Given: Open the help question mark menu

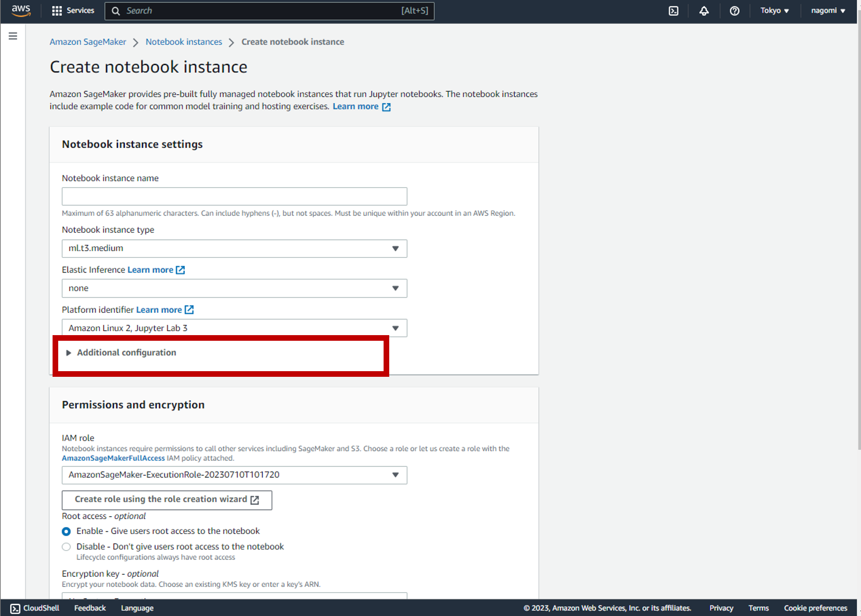Looking at the screenshot, I should click(x=734, y=11).
